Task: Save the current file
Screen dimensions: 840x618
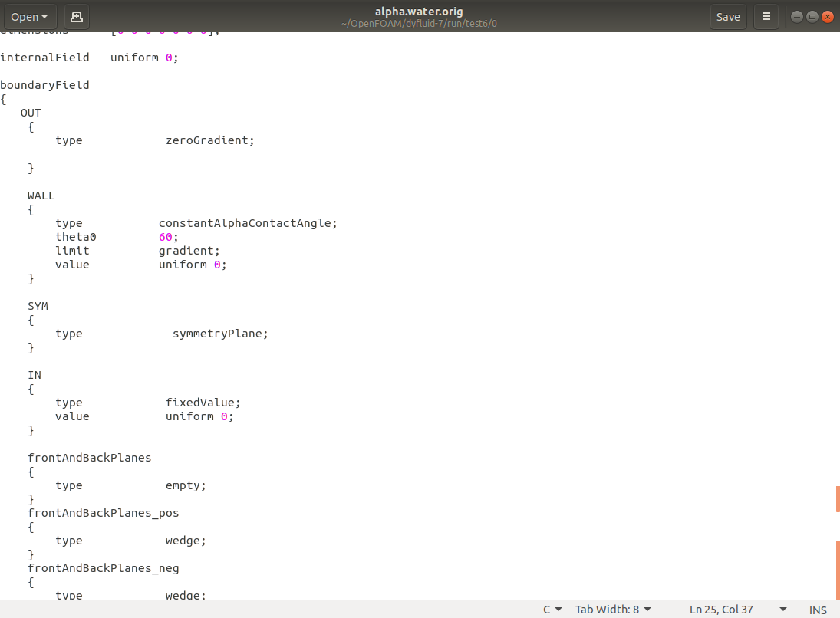Action: coord(727,16)
